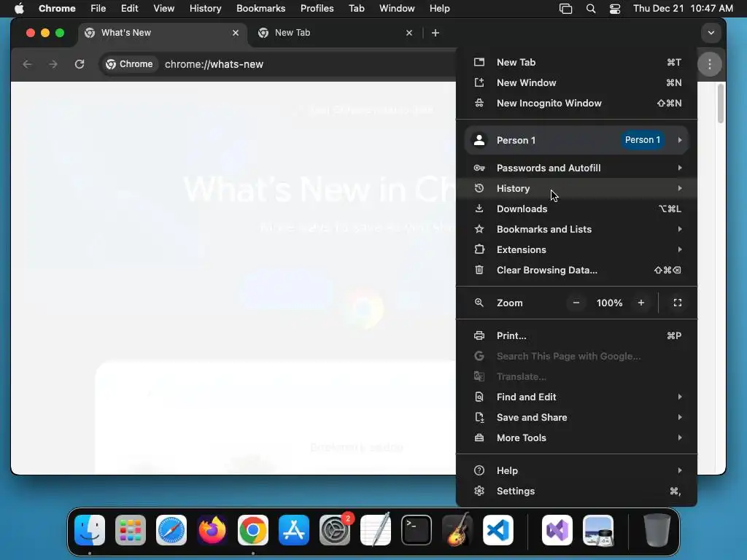Click the Stage Manager windows icon in menu bar
Viewport: 747px width, 560px height.
click(565, 9)
